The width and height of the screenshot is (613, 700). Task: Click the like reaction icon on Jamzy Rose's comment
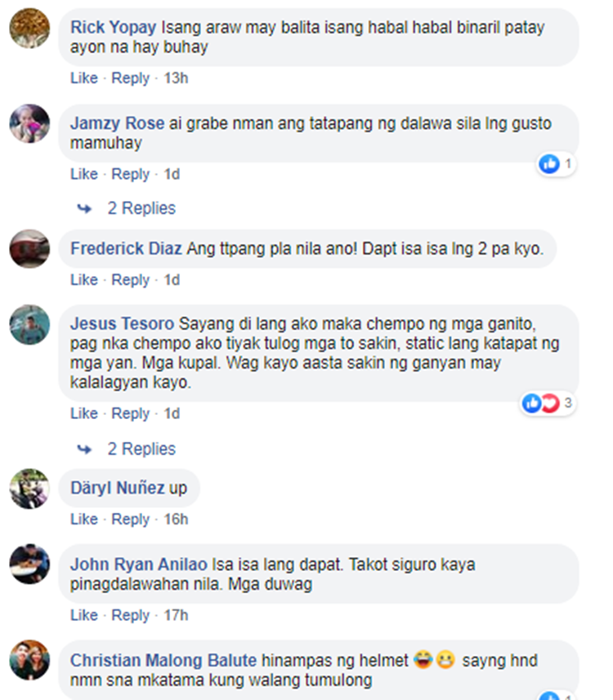pyautogui.click(x=549, y=164)
